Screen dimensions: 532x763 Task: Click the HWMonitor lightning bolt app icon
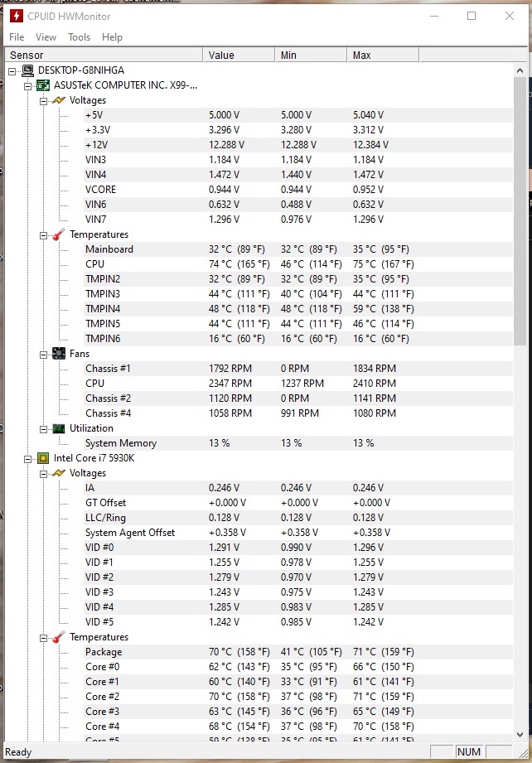pos(17,16)
